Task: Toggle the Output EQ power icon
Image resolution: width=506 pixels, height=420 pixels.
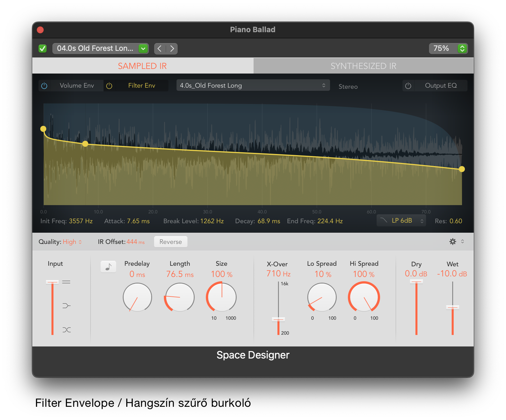Action: pos(408,86)
